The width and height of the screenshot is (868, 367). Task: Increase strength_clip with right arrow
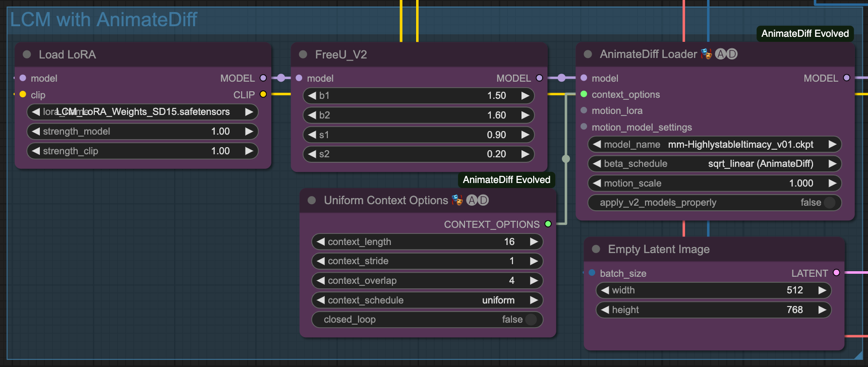249,151
